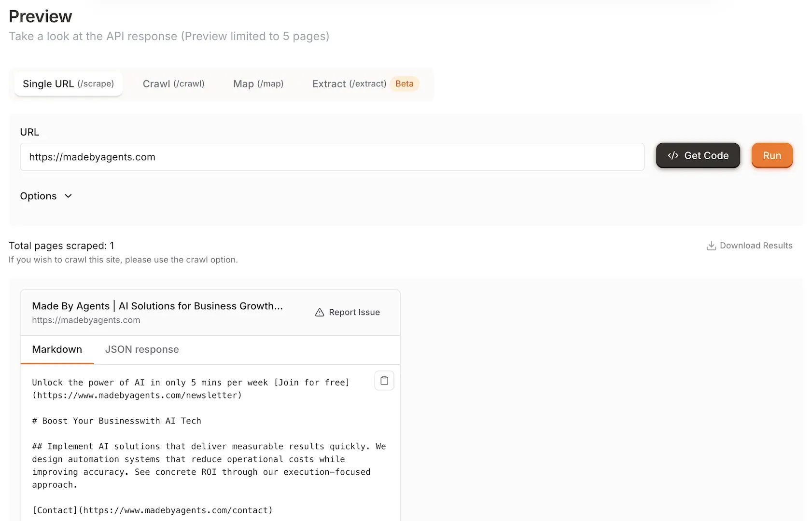The width and height of the screenshot is (812, 521).
Task: Click the text 'Total pages scraped: 1'
Action: point(62,246)
